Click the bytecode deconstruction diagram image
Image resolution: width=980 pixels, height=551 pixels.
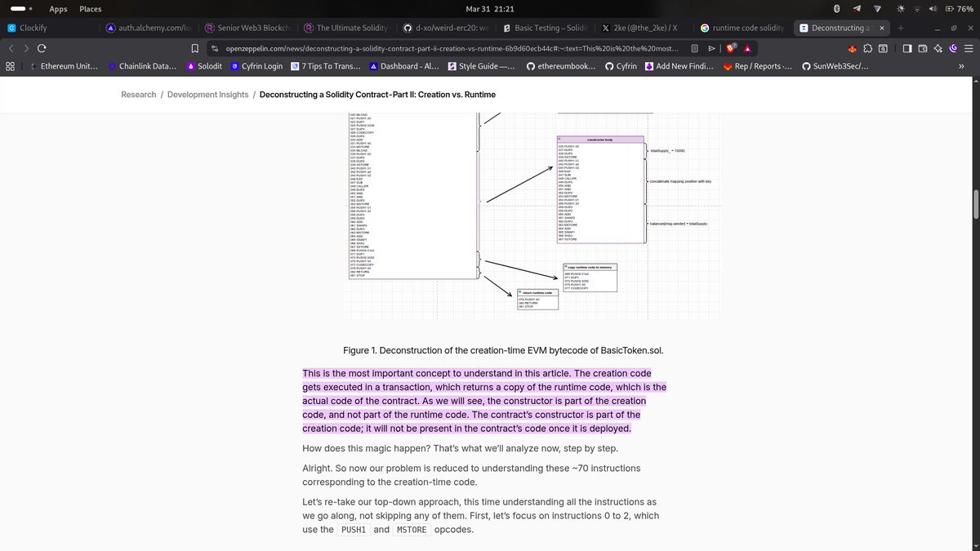(532, 216)
